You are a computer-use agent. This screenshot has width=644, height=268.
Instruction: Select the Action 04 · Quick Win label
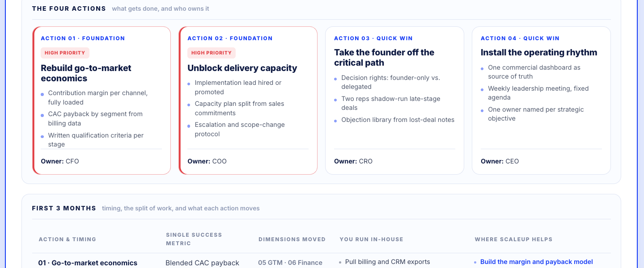tap(520, 38)
